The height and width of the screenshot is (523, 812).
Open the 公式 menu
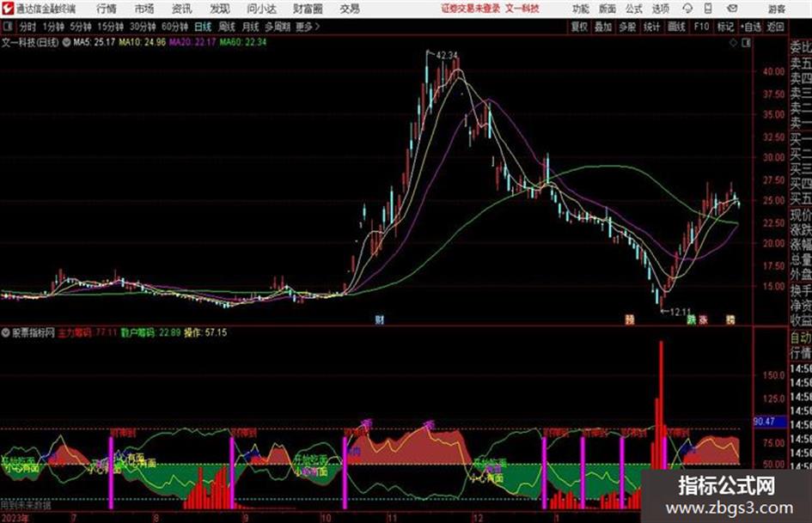coord(634,9)
